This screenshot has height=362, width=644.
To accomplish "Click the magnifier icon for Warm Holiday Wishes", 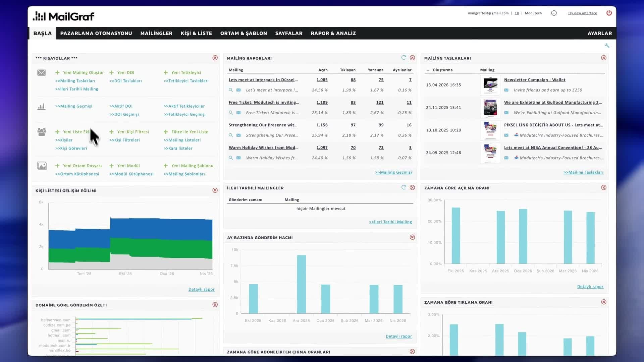I will (231, 158).
